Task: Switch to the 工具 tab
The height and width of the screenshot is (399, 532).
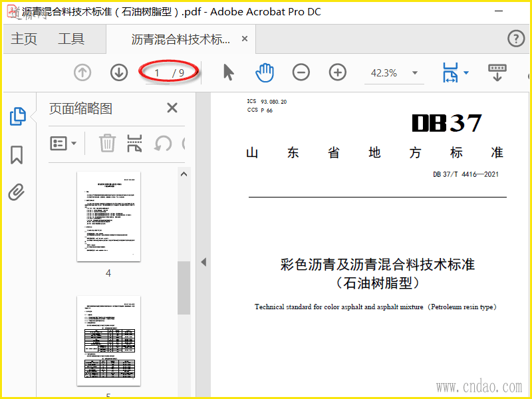Action: point(71,39)
